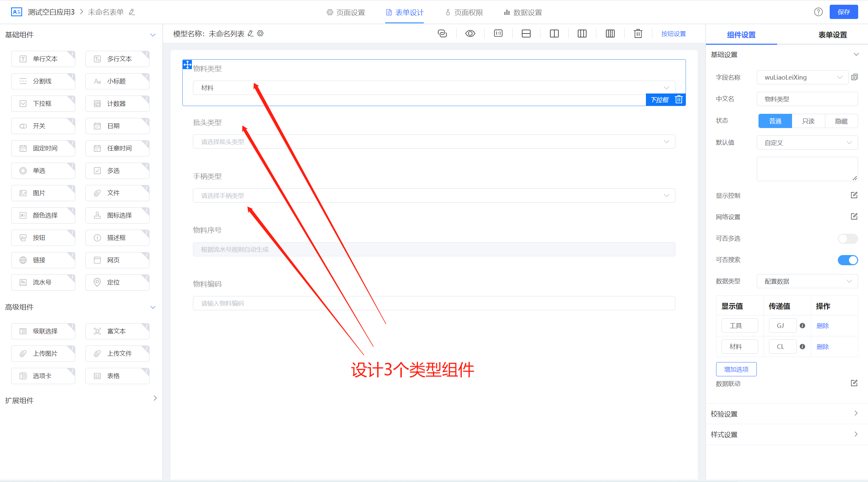Switch to the 数据设置 tab
This screenshot has width=868, height=482.
(522, 13)
